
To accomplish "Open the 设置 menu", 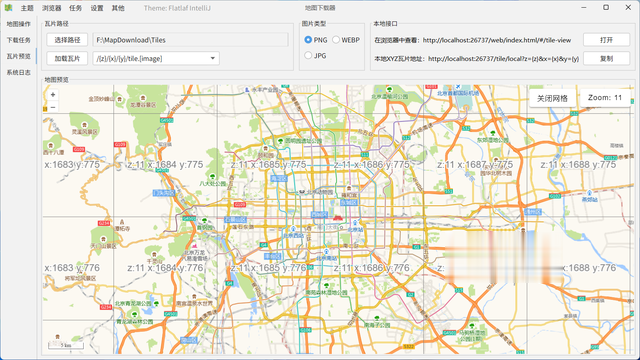I will [x=97, y=8].
